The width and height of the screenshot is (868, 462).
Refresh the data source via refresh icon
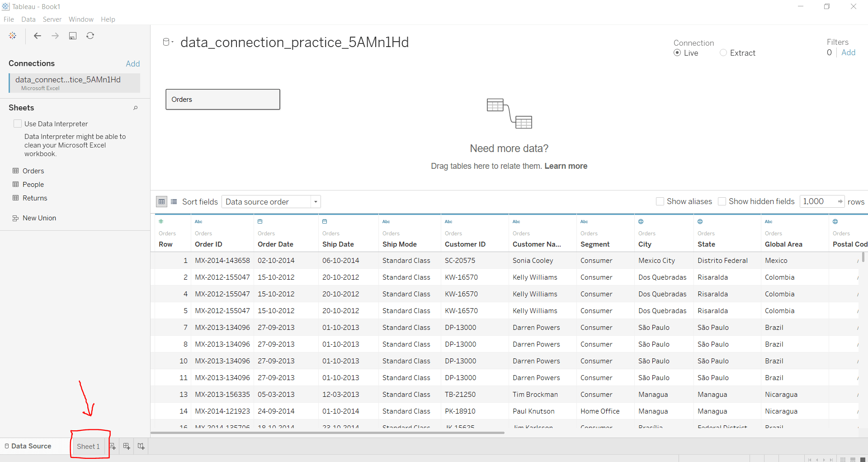pyautogui.click(x=90, y=36)
